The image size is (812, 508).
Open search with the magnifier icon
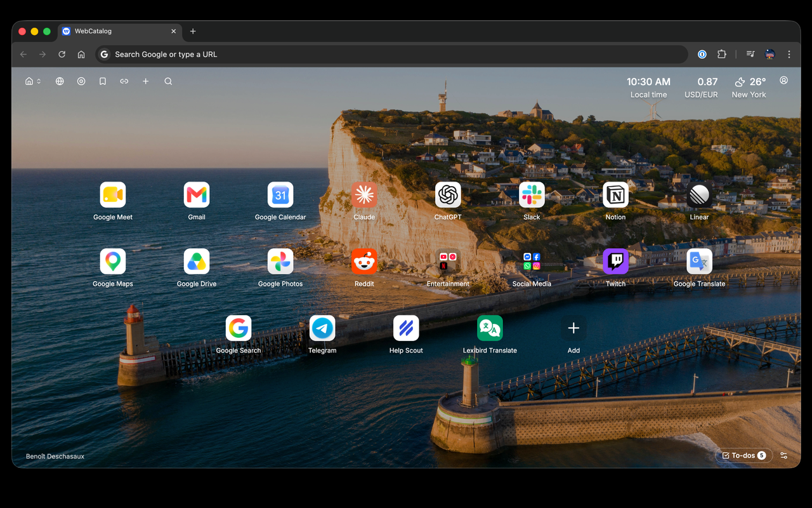point(168,81)
